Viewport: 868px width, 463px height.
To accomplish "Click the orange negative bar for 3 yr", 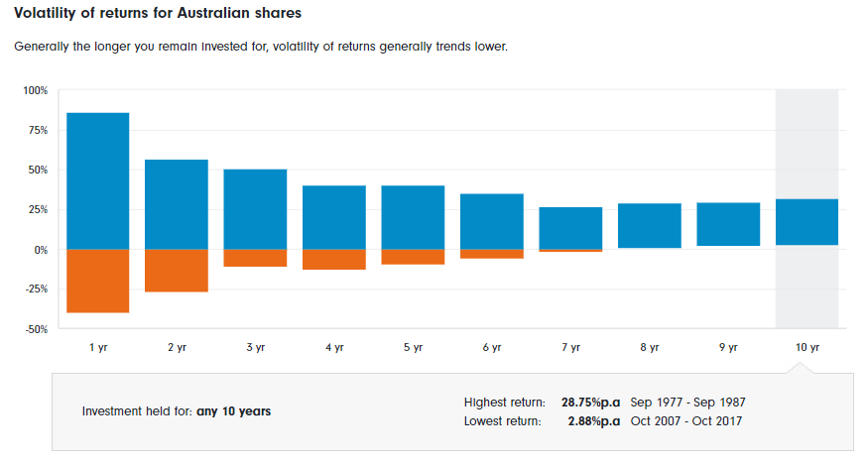I will pos(255,258).
